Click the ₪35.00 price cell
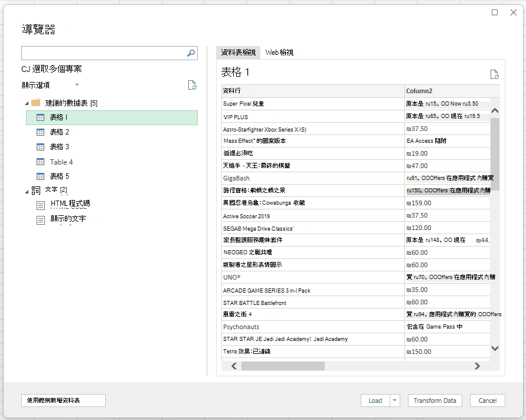526x420 pixels. pos(447,290)
